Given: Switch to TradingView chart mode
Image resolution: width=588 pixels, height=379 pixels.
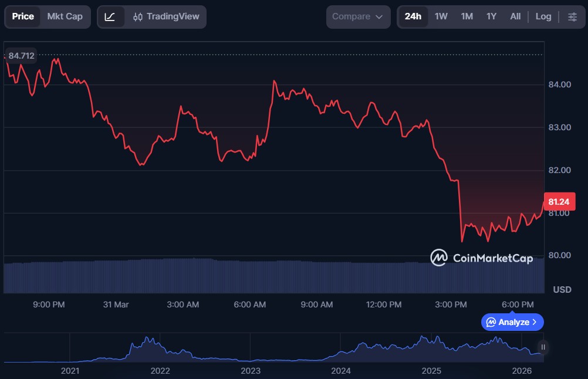Looking at the screenshot, I should (165, 17).
